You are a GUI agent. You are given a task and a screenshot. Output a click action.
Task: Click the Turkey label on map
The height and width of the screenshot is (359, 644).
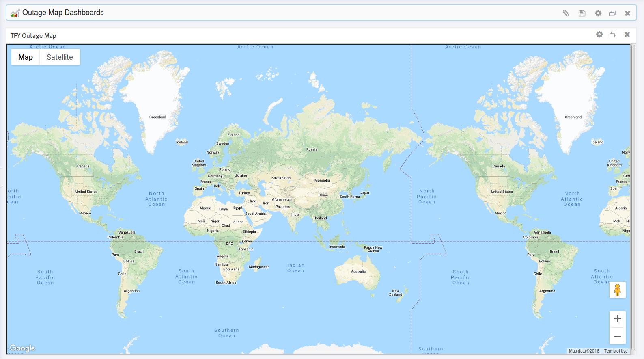[244, 193]
